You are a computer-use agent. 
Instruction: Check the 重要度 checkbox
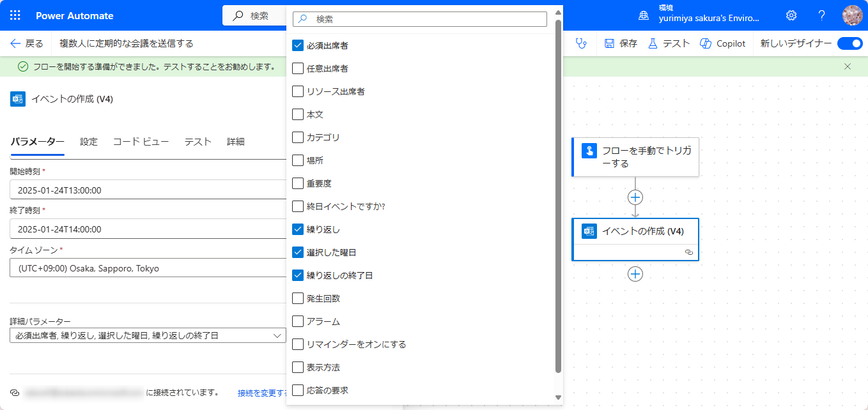point(298,183)
